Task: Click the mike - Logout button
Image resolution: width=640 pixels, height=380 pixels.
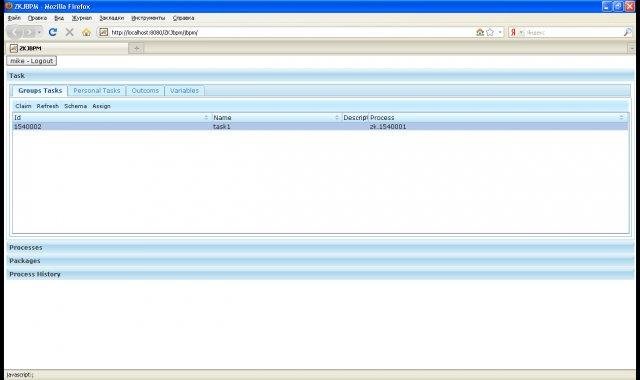Action: point(31,61)
